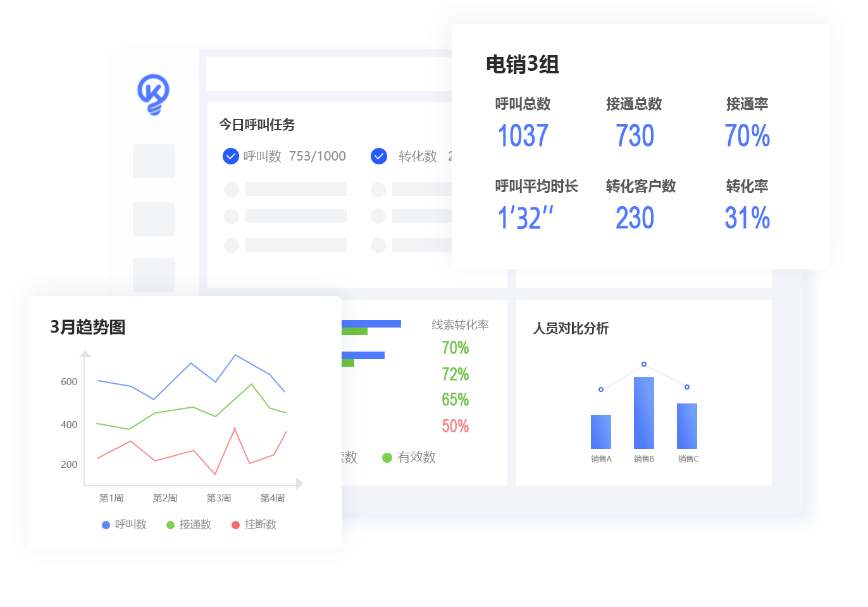Open the second sidebar menu placeholder
The image size is (868, 607).
154,219
